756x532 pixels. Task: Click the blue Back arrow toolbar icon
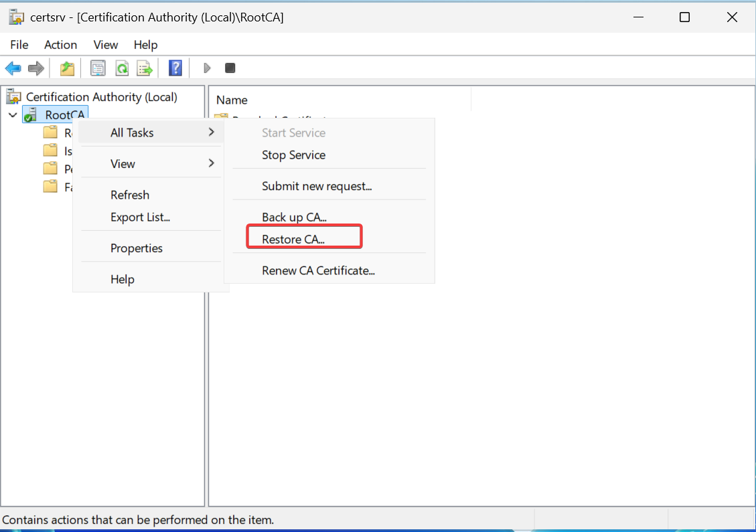click(x=13, y=68)
